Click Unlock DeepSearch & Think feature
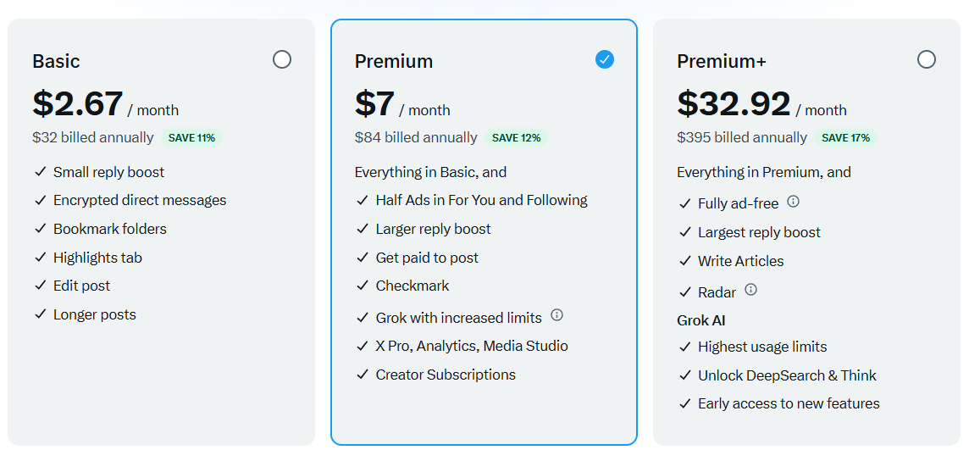Screen dimensions: 980x472 point(787,375)
